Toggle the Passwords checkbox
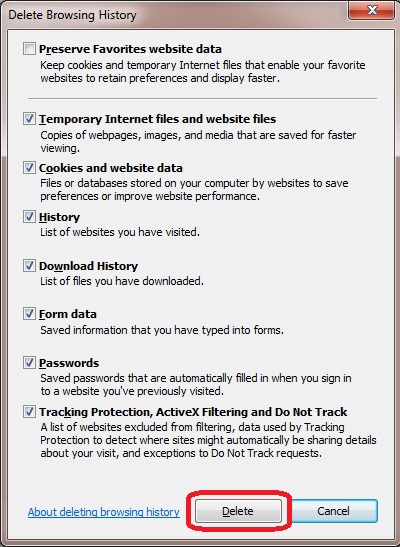400x547 pixels. 29,363
